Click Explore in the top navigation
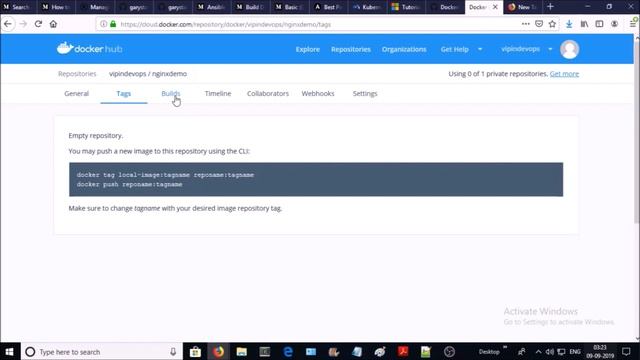 (x=308, y=49)
